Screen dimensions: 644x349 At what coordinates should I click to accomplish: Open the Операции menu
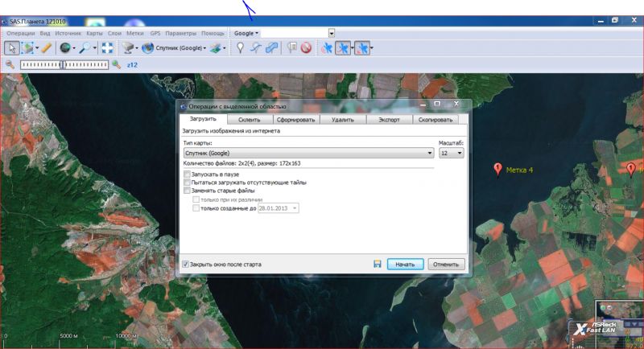click(x=21, y=33)
